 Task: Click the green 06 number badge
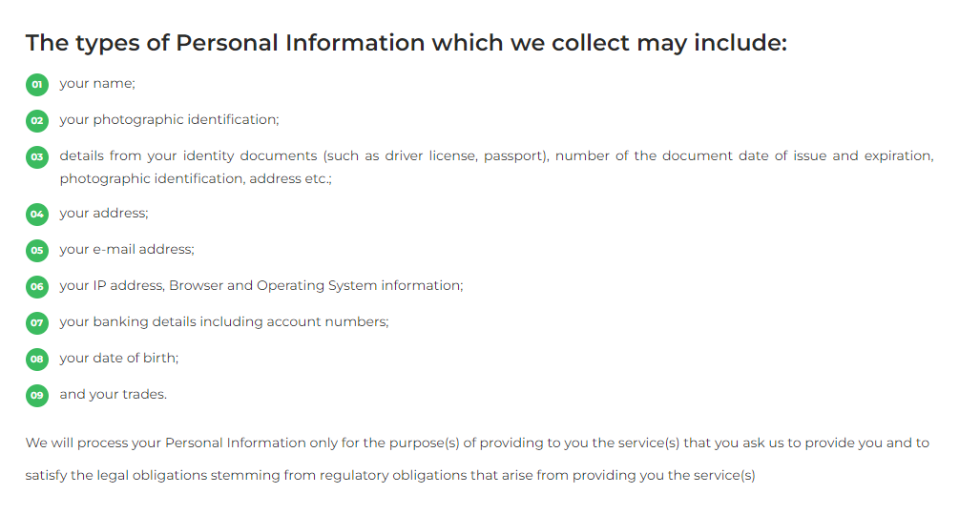(36, 287)
